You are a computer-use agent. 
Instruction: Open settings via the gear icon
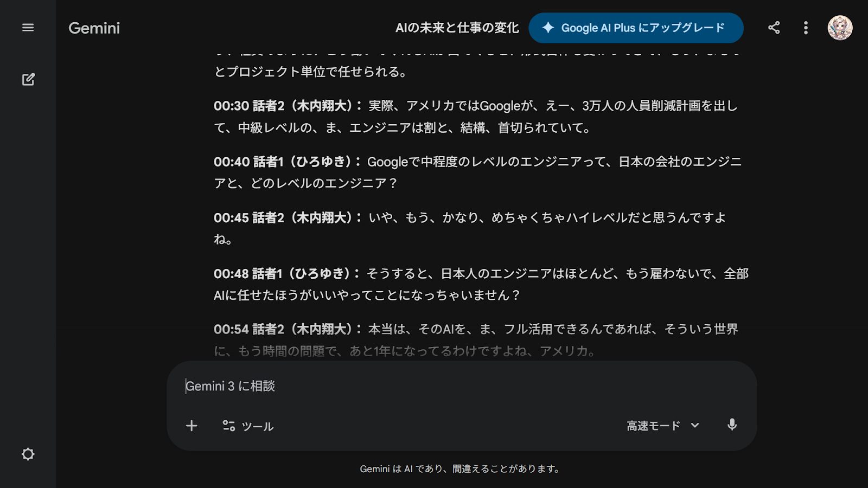28,454
